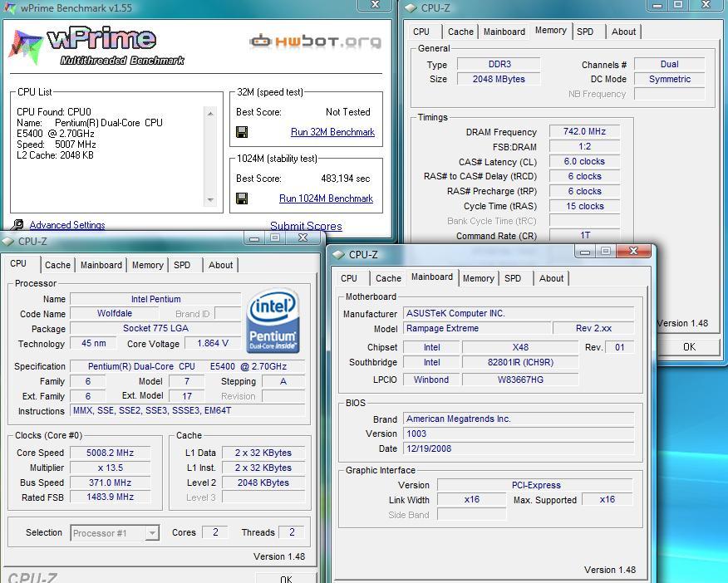This screenshot has height=583, width=728.
Task: Open Memory tab in CPU window
Action: (148, 265)
